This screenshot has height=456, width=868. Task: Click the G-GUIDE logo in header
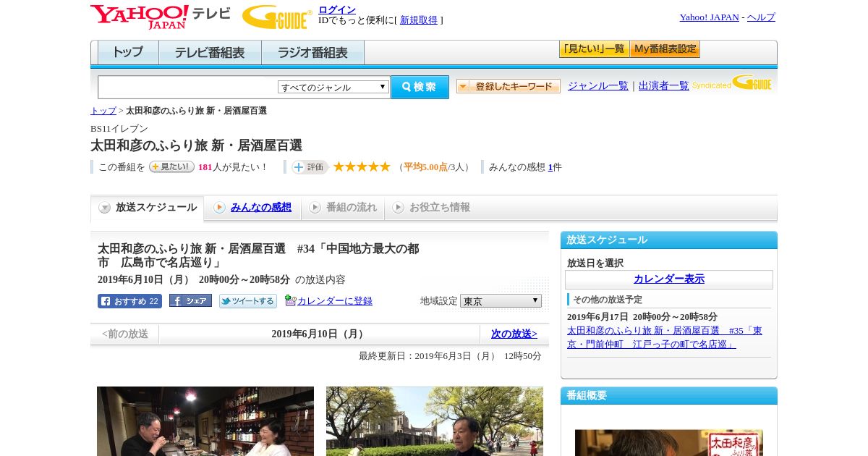click(277, 17)
